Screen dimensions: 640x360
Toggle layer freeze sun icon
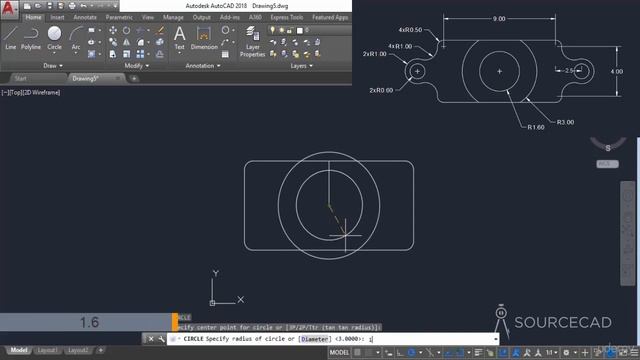(x=281, y=30)
